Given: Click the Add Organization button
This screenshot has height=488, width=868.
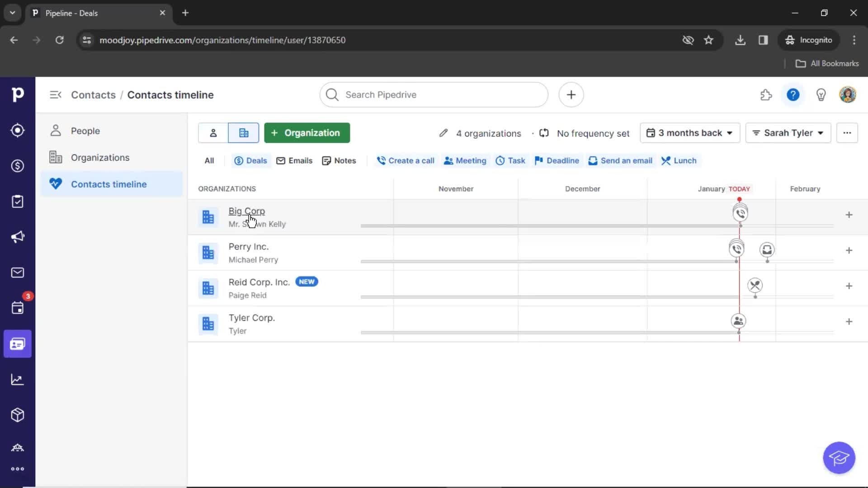Looking at the screenshot, I should [x=306, y=133].
